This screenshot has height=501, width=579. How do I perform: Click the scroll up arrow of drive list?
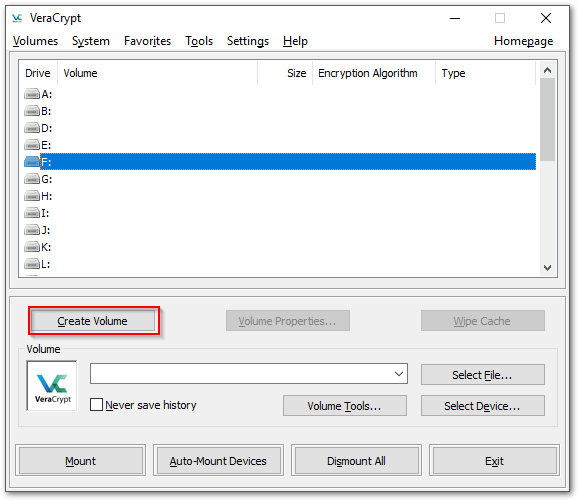tap(548, 70)
